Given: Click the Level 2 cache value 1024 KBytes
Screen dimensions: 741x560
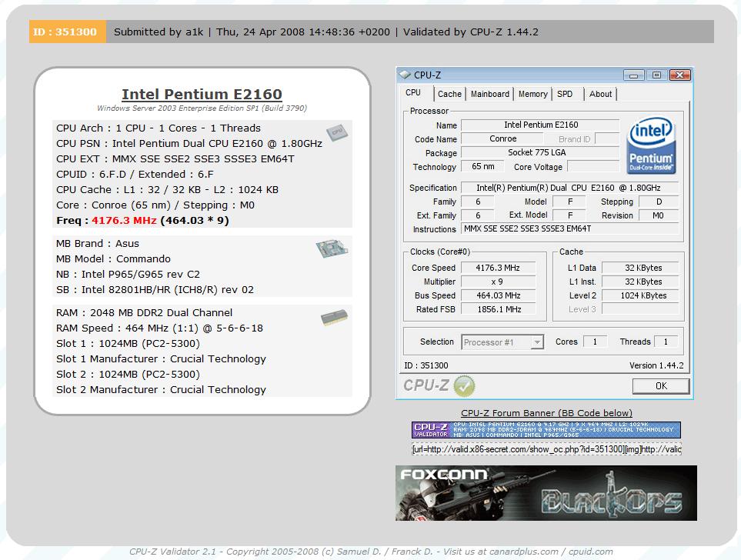Looking at the screenshot, I should [640, 295].
